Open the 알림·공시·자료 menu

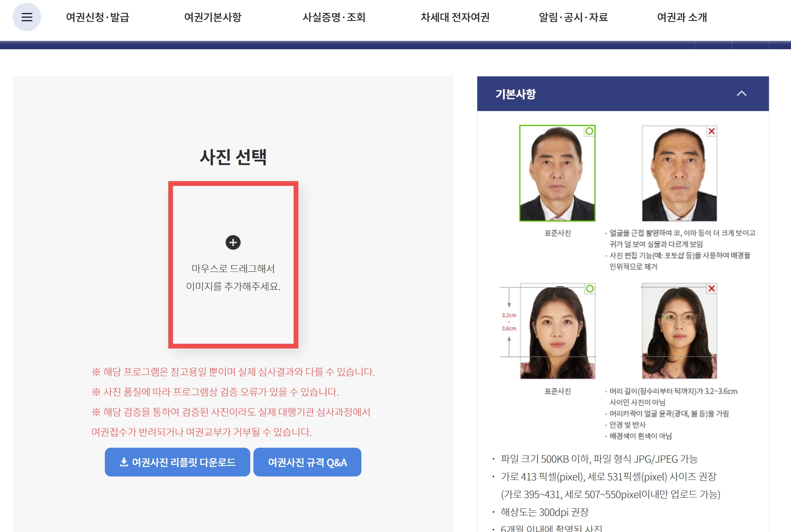click(x=573, y=17)
